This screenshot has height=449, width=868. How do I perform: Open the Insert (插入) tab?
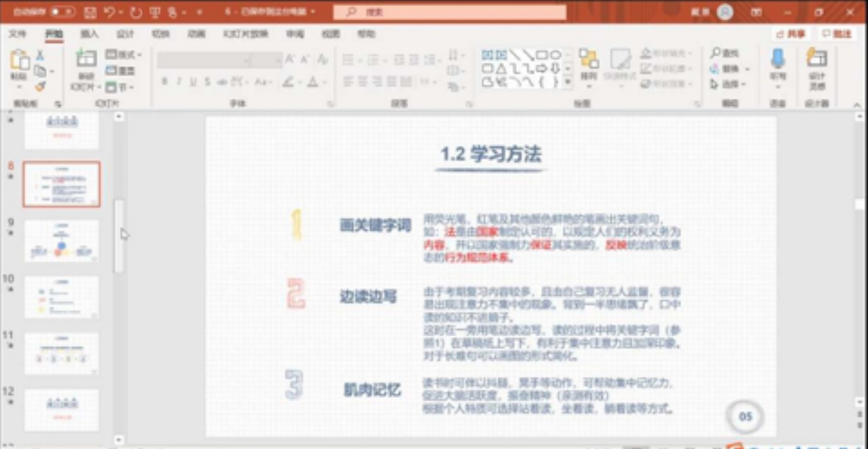[x=89, y=34]
